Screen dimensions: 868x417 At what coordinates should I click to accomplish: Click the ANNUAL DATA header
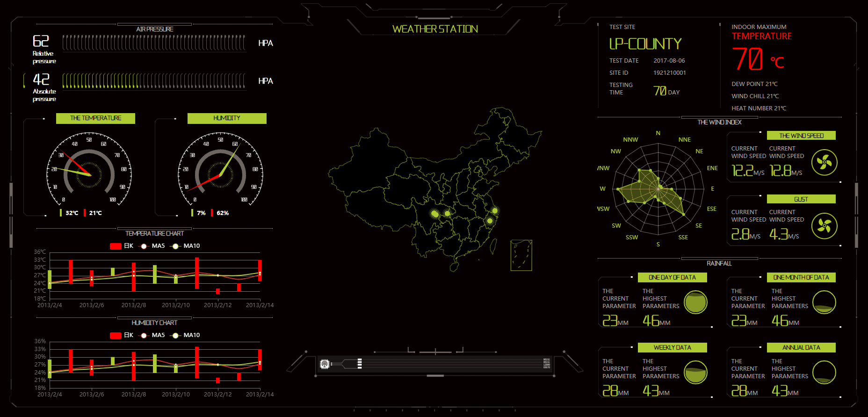(801, 347)
